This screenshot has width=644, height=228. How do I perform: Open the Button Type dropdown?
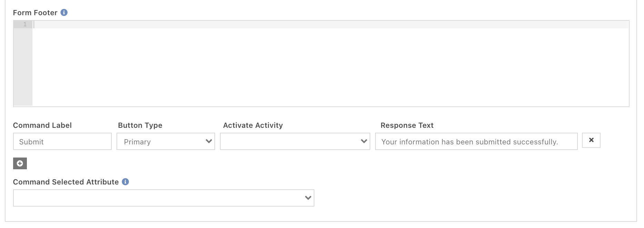click(166, 141)
